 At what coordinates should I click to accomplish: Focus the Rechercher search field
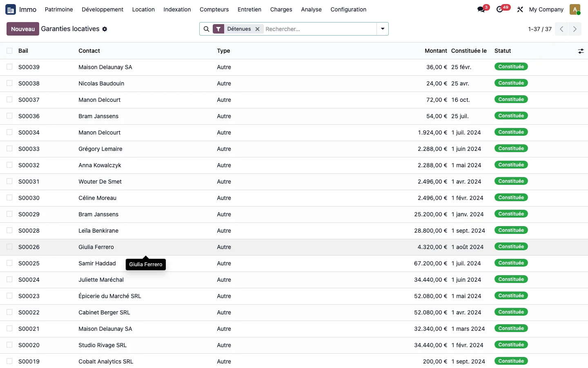tap(319, 29)
